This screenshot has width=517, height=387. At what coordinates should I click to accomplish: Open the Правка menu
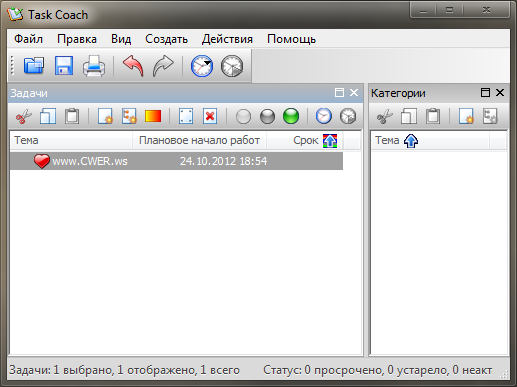pyautogui.click(x=77, y=39)
